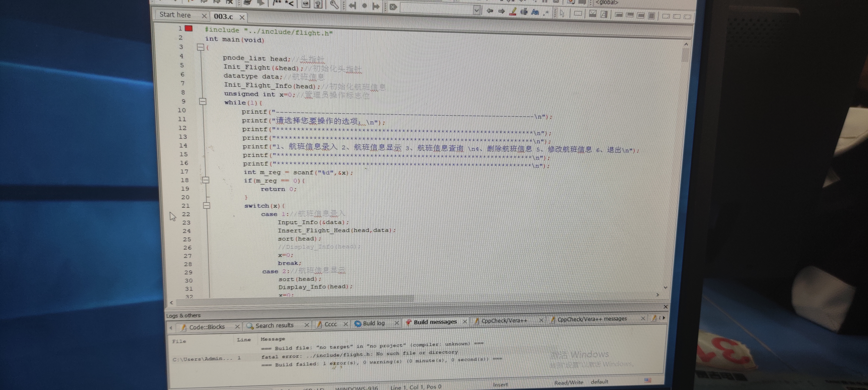
Task: Click the File column header
Action: click(179, 341)
